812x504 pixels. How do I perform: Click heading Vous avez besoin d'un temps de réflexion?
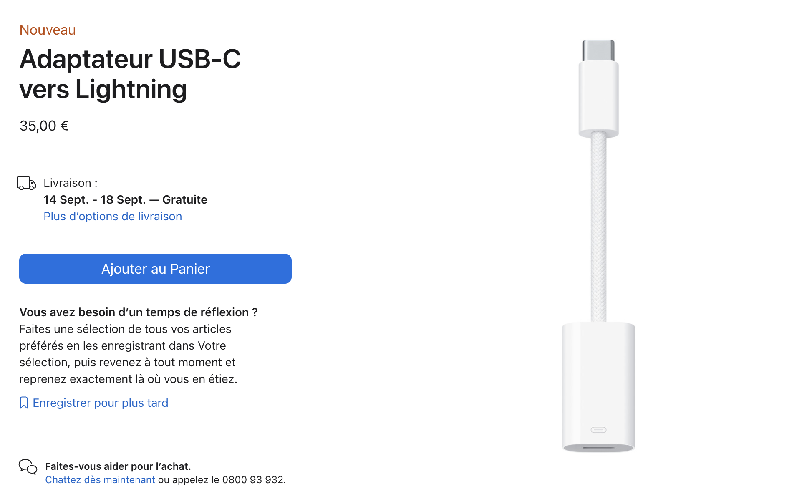139,312
